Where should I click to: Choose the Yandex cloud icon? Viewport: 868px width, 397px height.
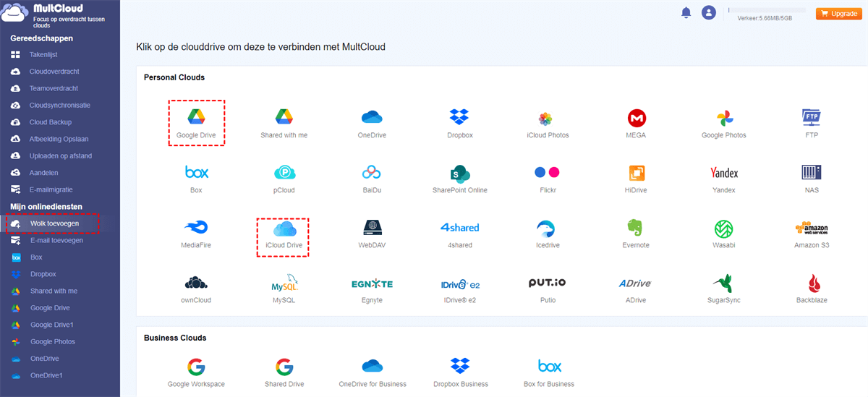(724, 173)
